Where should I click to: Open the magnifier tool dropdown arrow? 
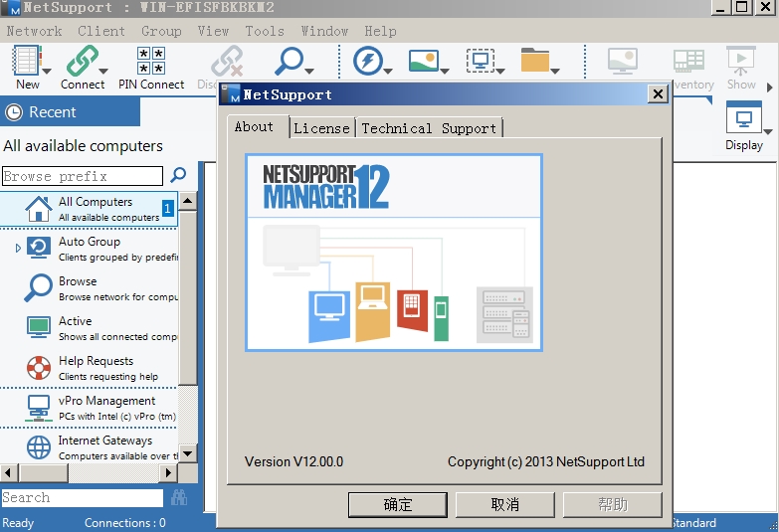click(x=309, y=71)
